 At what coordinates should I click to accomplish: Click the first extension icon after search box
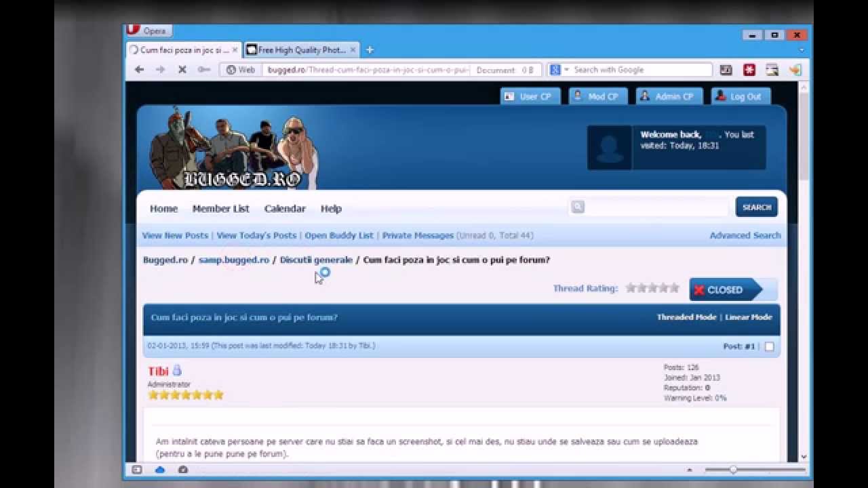(726, 70)
